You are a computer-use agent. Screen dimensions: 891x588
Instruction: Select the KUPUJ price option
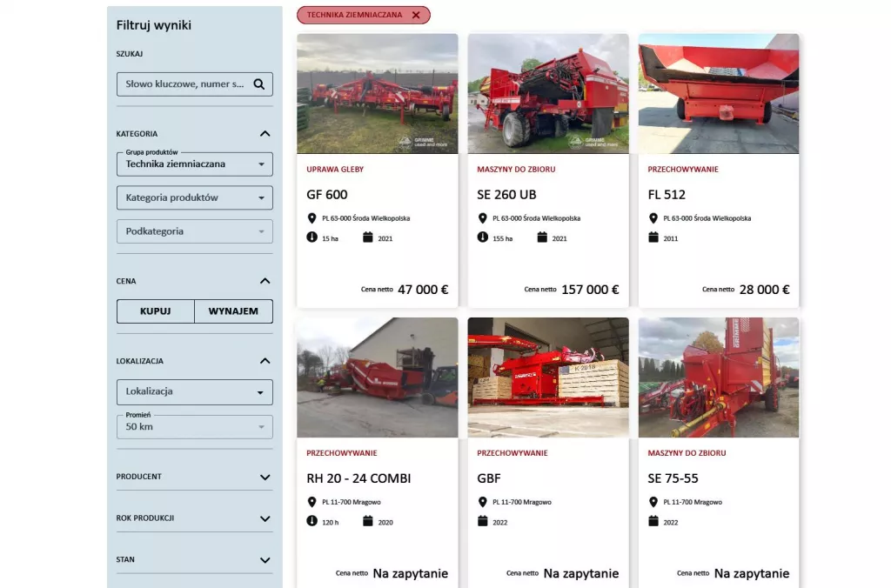point(156,311)
